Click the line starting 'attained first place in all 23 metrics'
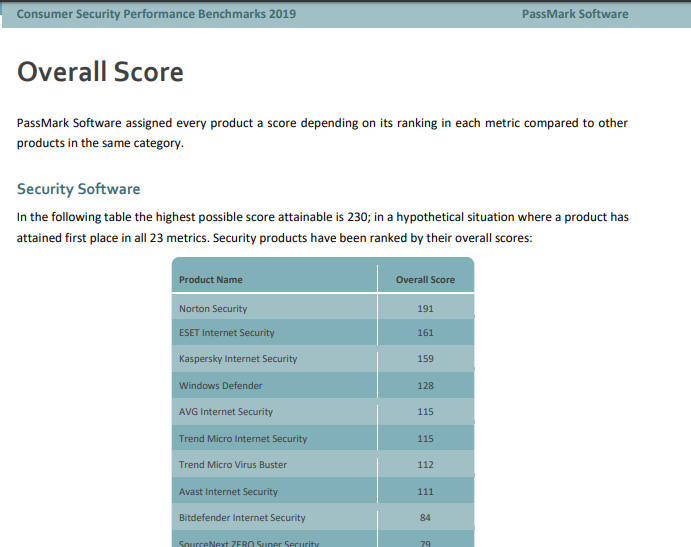 (x=275, y=238)
